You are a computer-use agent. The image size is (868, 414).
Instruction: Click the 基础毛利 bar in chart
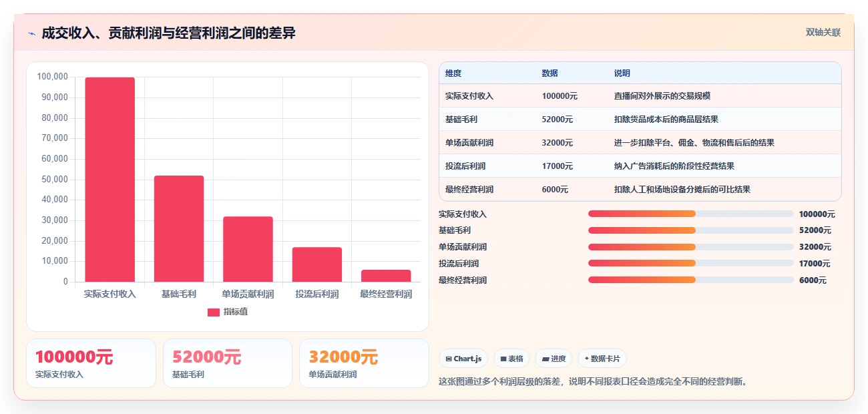(179, 228)
